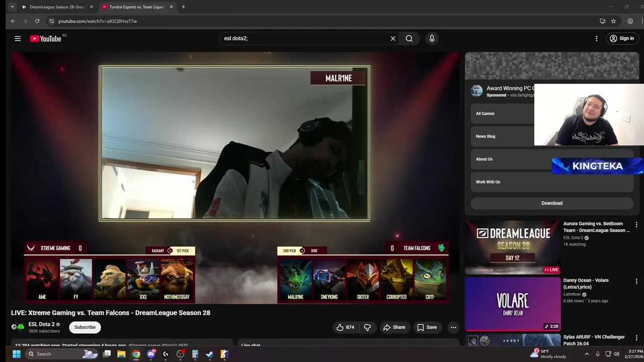Open Danny Ocean - Volare video title
The height and width of the screenshot is (362, 644).
click(586, 284)
